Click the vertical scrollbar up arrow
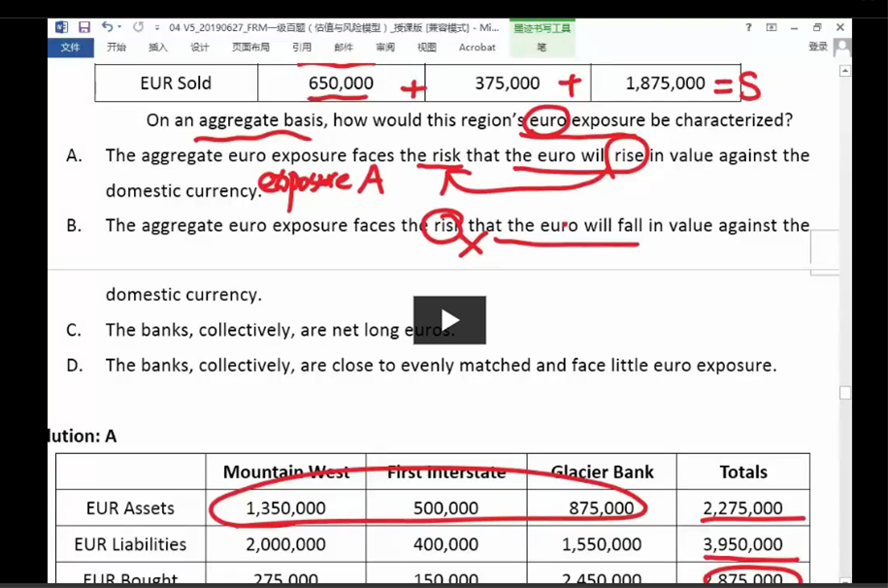Screen dimensions: 888x588 click(x=845, y=71)
